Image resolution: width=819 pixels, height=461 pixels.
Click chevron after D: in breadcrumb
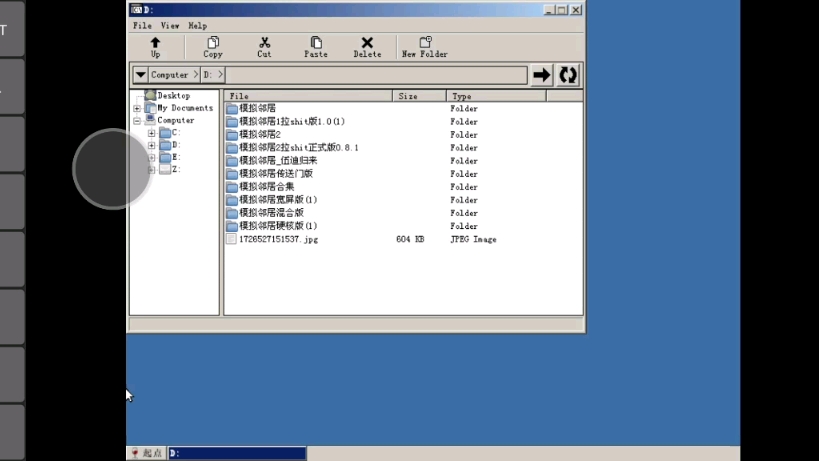220,75
